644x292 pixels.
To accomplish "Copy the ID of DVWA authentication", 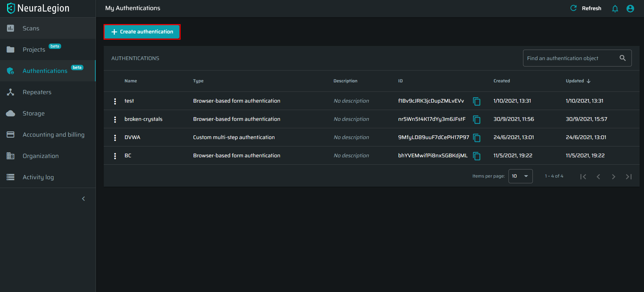I will 477,138.
